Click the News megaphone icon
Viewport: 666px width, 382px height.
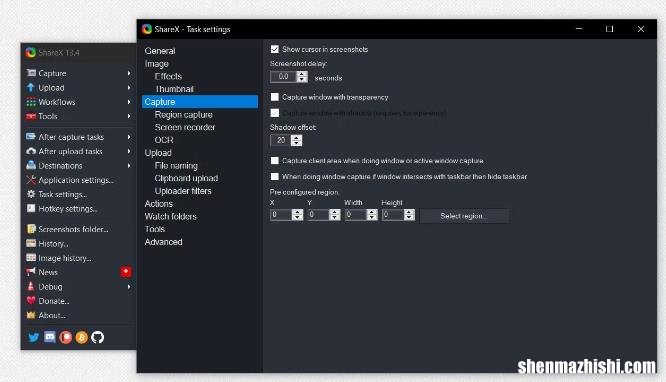coord(31,272)
